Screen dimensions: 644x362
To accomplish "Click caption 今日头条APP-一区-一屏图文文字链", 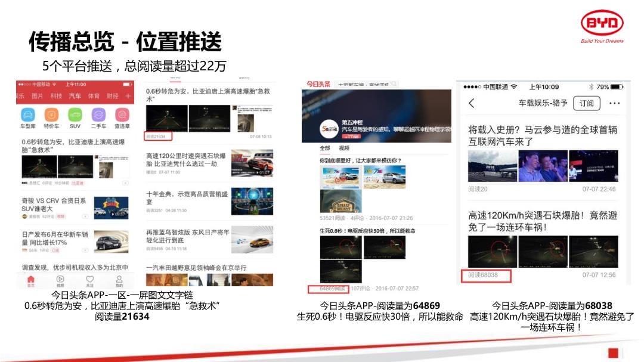I will point(122,295).
